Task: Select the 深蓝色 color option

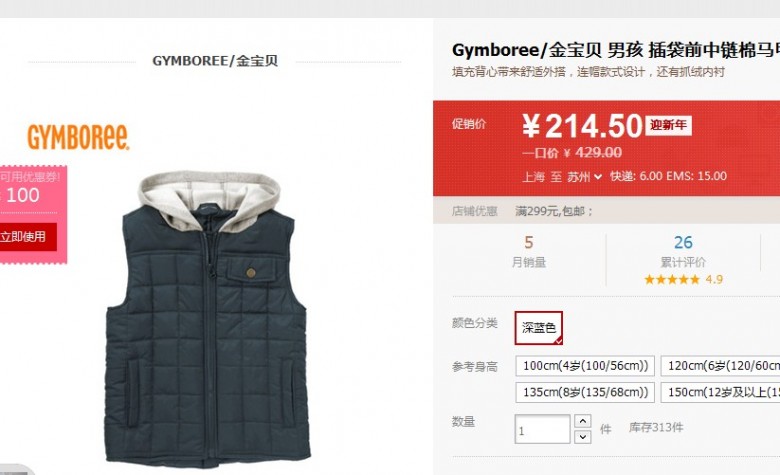Action: 539,328
